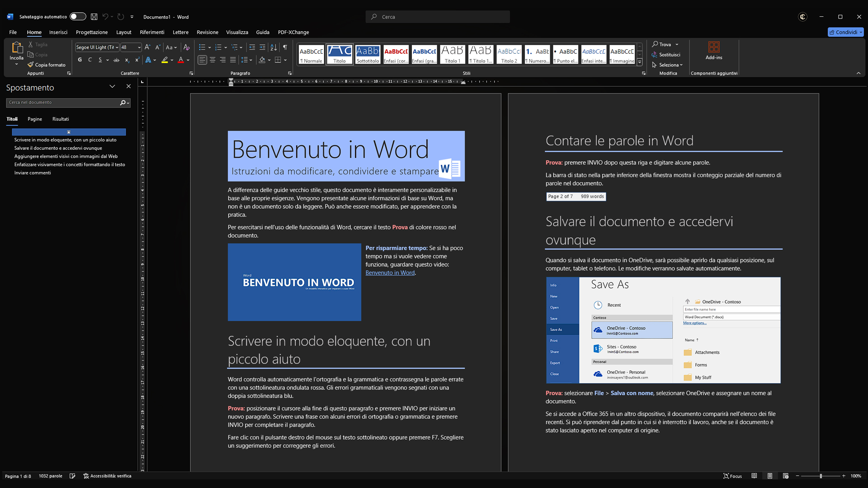Toggle bold (G) formatting
The image size is (868, 488).
point(80,60)
